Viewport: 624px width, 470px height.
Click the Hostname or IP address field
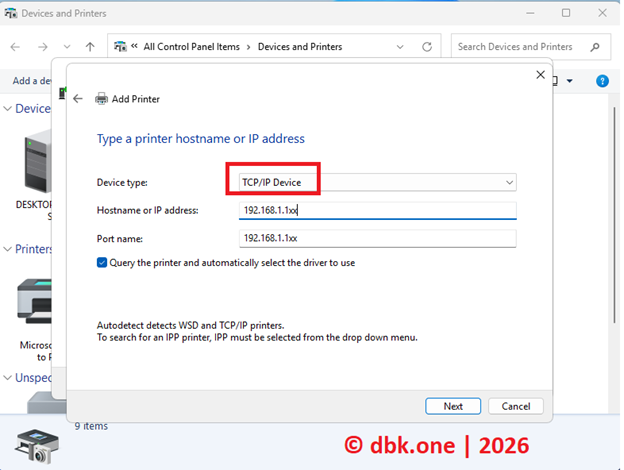click(x=376, y=211)
